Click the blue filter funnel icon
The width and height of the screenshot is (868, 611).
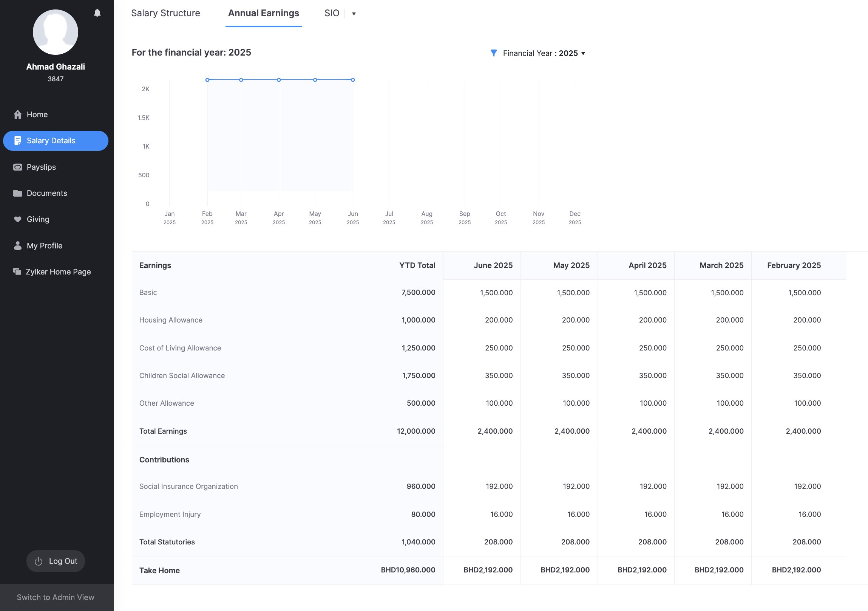[493, 53]
